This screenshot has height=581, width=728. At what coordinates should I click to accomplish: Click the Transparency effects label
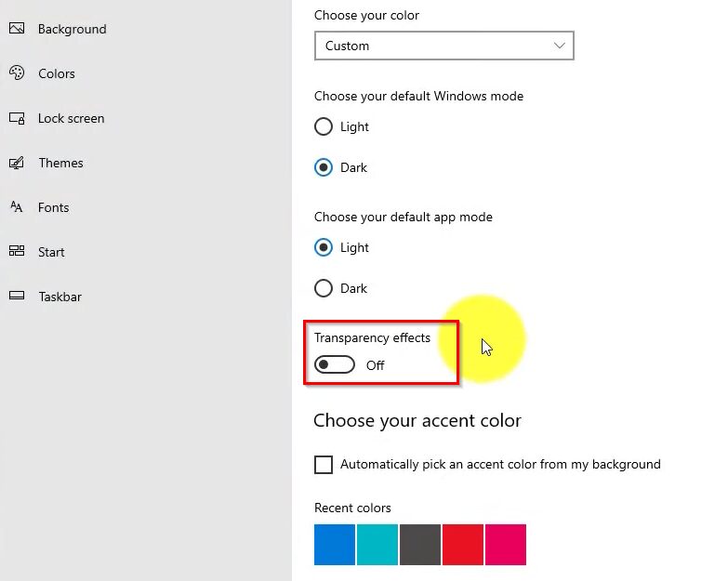(372, 337)
